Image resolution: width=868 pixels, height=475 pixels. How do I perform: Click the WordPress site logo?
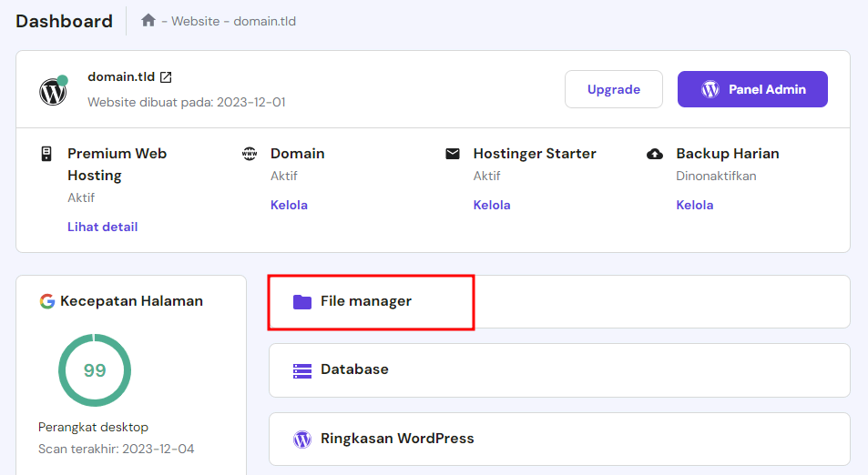(53, 91)
